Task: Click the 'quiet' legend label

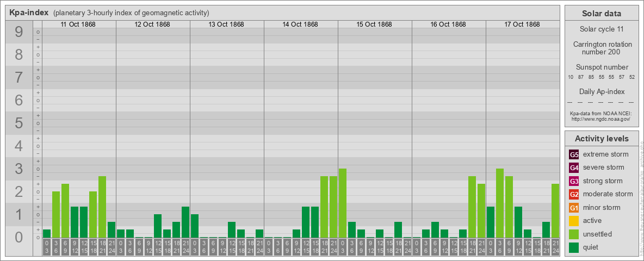Action: click(x=591, y=247)
